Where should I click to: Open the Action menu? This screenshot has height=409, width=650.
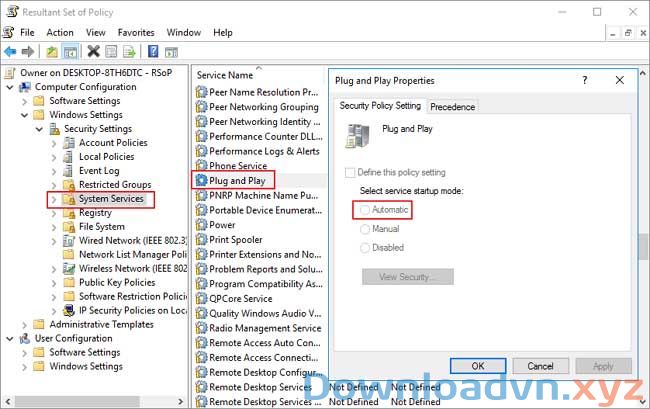tap(60, 32)
